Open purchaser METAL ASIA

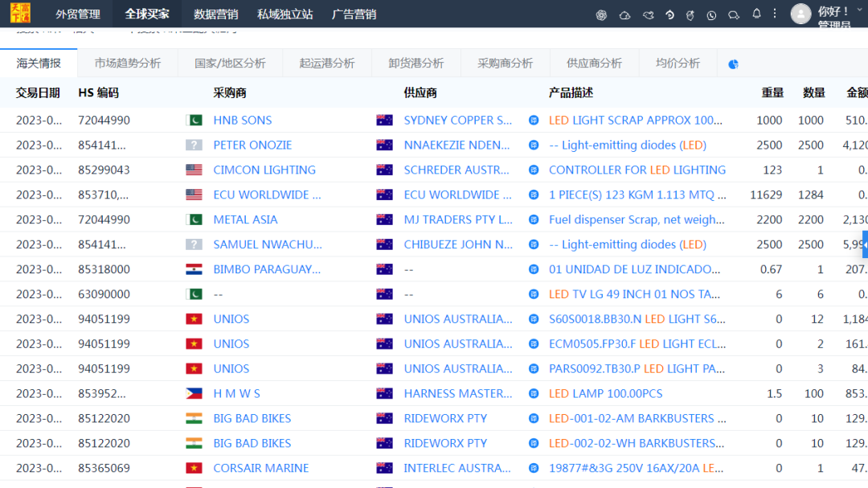point(245,220)
